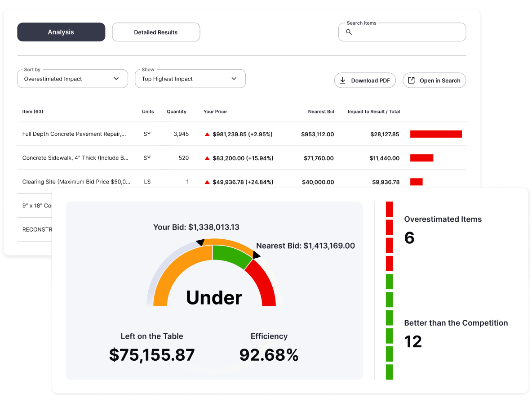Open the Detailed Results tab
Viewport: 532px width, 403px height.
[156, 32]
